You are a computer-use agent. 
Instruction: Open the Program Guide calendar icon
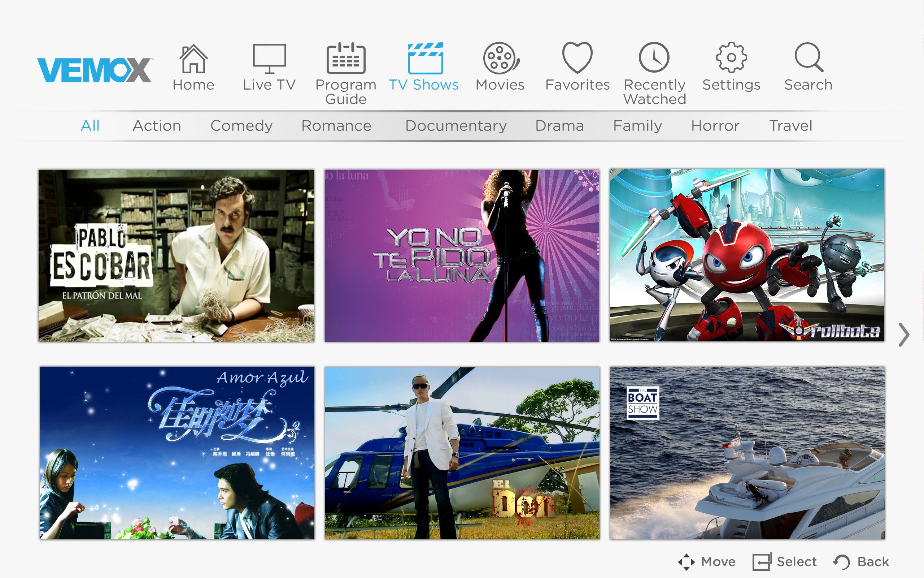[x=346, y=58]
